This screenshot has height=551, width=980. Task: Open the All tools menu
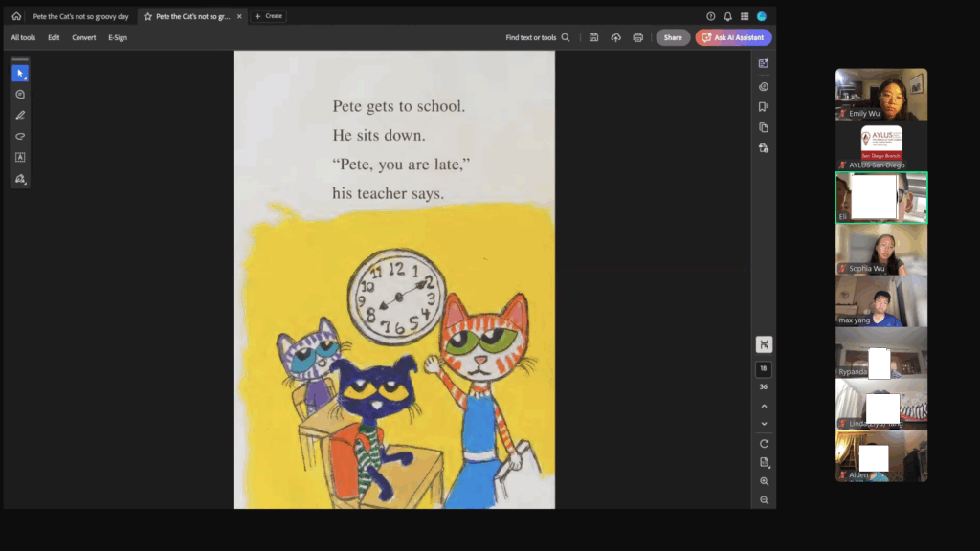point(23,37)
